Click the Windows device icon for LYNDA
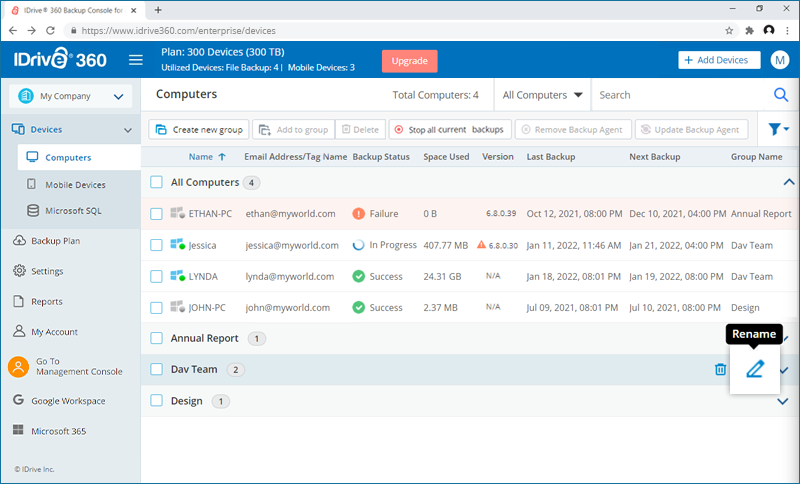Viewport: 800px width, 484px height. 177,276
